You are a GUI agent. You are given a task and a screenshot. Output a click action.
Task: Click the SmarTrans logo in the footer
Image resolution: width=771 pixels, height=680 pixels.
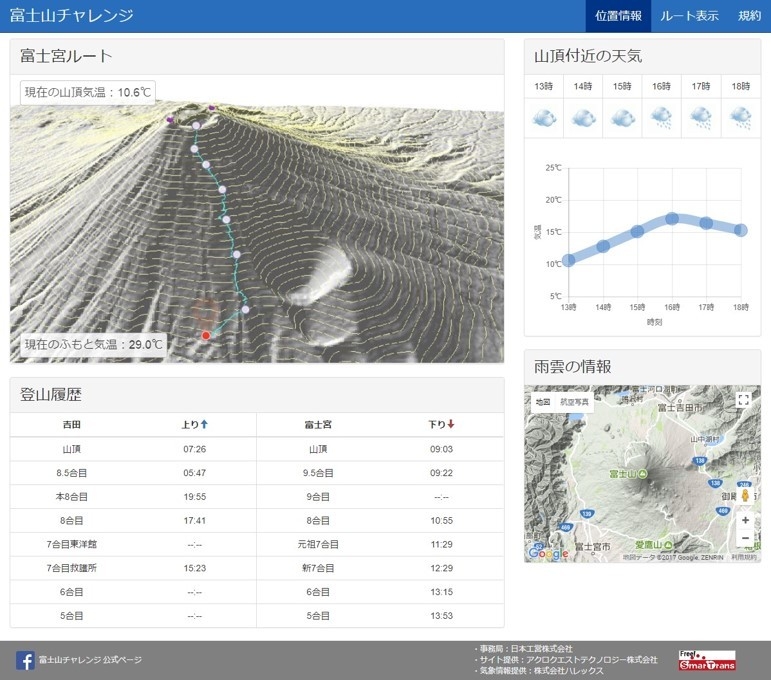(x=707, y=660)
